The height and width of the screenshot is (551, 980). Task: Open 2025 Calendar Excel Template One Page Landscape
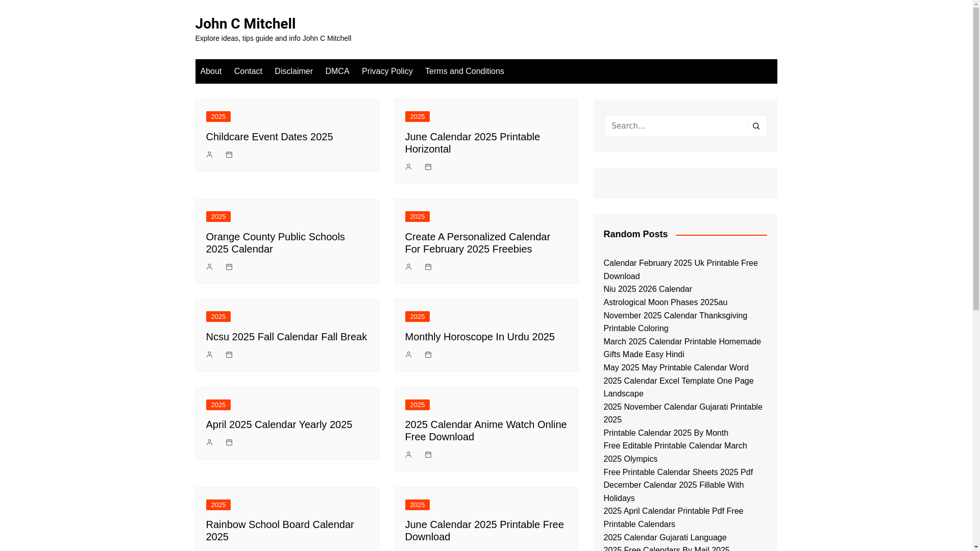(x=678, y=387)
